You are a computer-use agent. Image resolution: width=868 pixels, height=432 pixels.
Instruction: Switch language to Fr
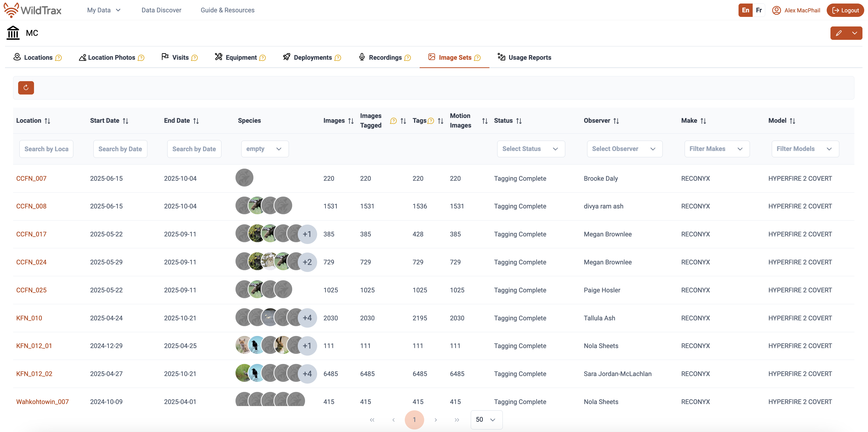tap(758, 10)
